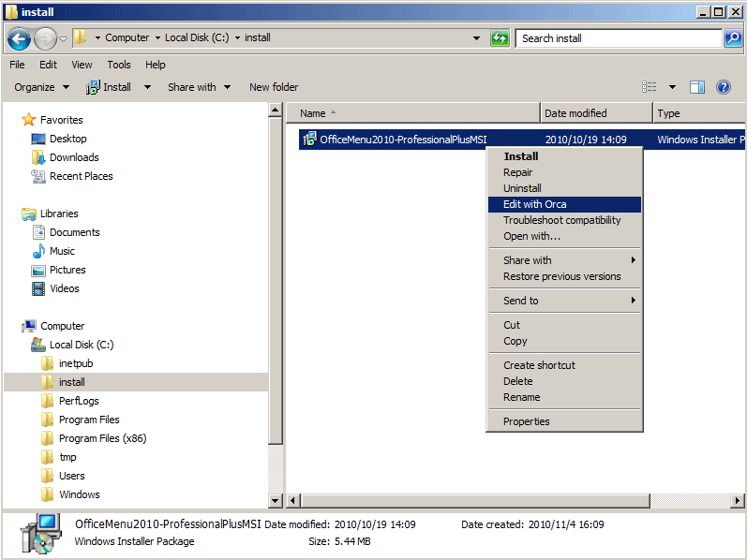Screen dimensions: 747x560
Task: Select the Users folder in tree
Action: (x=72, y=476)
